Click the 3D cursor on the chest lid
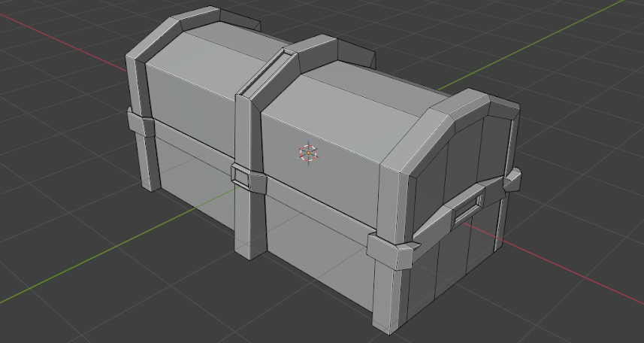Image resolution: width=644 pixels, height=343 pixels. click(x=308, y=153)
